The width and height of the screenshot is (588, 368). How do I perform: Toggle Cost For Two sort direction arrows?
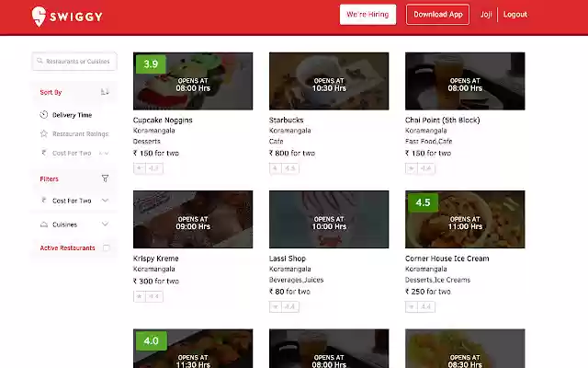(104, 153)
